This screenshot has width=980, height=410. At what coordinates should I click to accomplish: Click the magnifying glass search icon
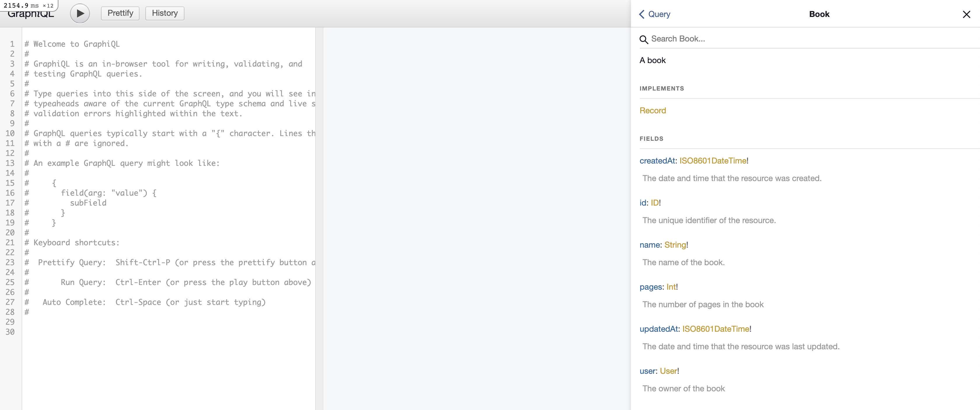(x=644, y=39)
